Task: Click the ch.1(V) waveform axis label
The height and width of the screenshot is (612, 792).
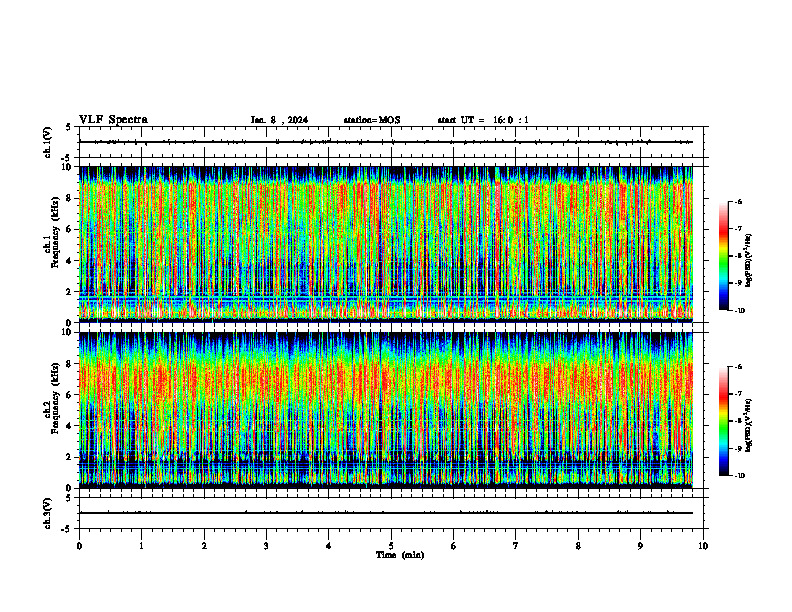Action: click(x=47, y=142)
